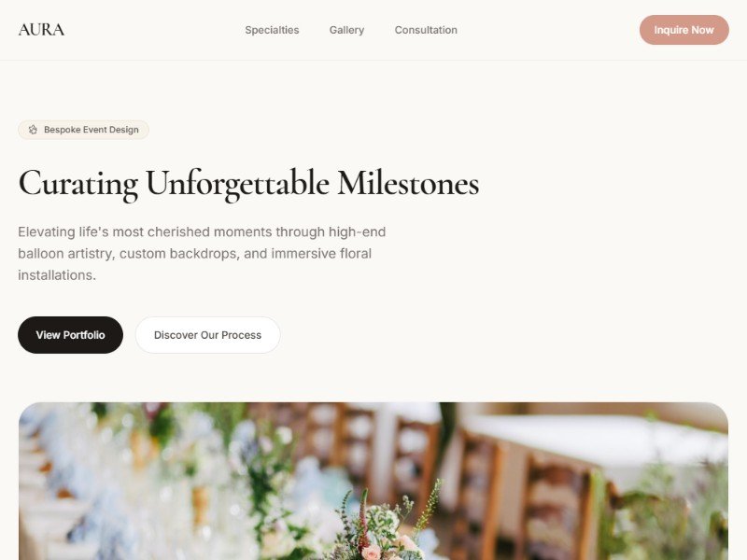Select the Bespoke Event Design badge label
Screen dimensions: 747x560
(x=91, y=130)
